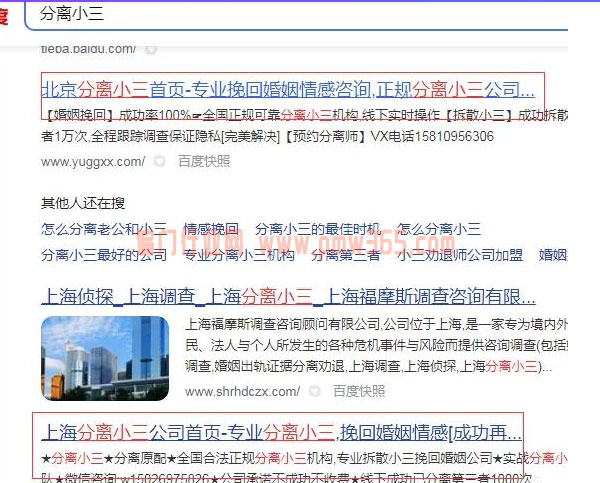Screen dimensions: 600x483
Task: Open 百度快照 for www.shrhdczx.com result
Action: (359, 391)
